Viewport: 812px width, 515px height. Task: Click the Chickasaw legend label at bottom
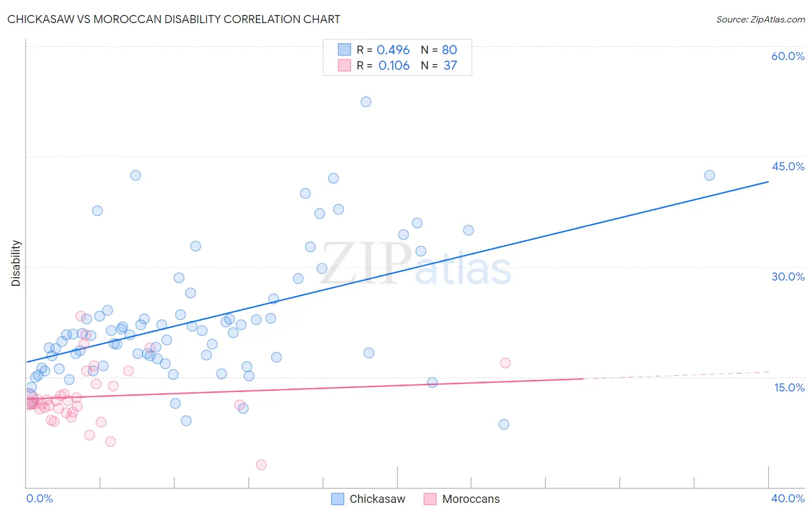(377, 499)
